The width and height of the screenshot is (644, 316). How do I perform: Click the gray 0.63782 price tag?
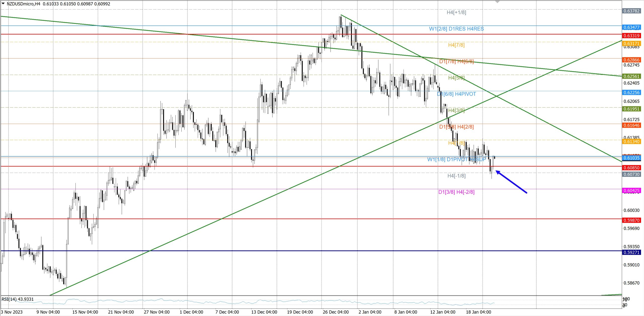(x=631, y=11)
